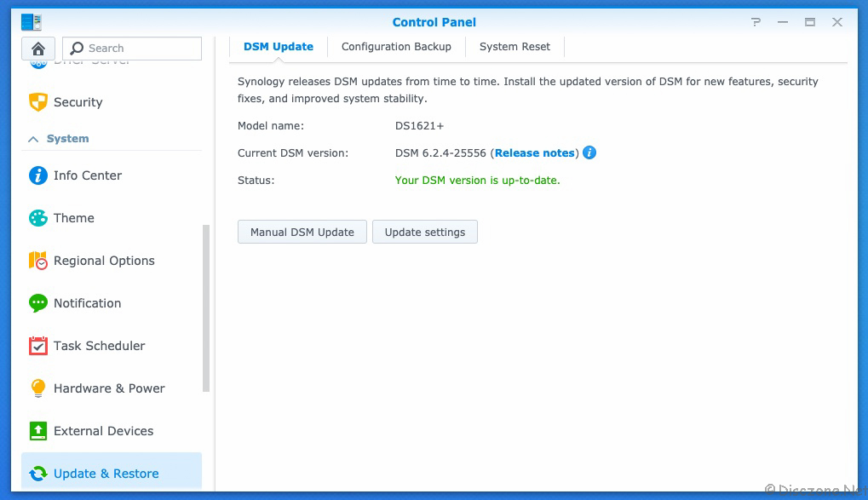Click the Info Center icon
Viewport: 868px width, 500px height.
38,175
